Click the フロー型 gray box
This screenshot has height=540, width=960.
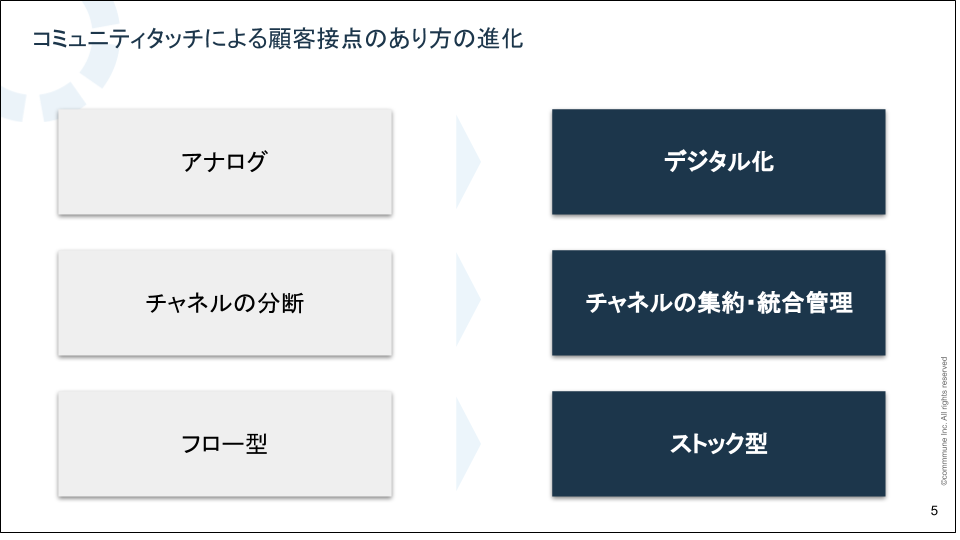[x=225, y=444]
